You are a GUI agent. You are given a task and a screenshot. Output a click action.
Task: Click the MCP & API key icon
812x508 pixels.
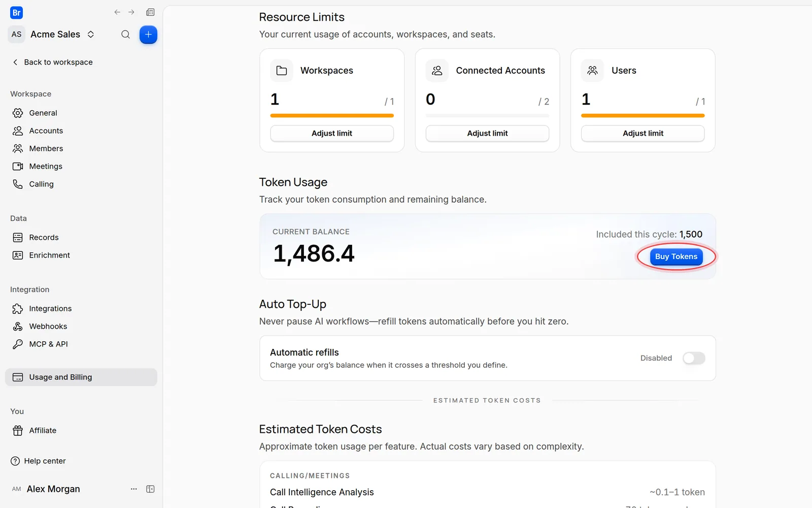(x=18, y=344)
